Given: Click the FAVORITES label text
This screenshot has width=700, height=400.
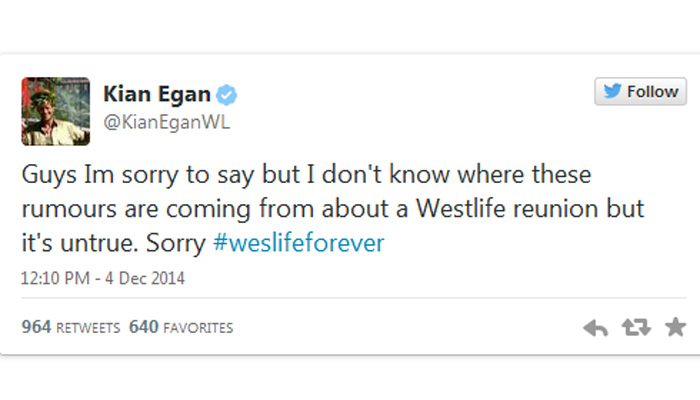Looking at the screenshot, I should pyautogui.click(x=198, y=328).
